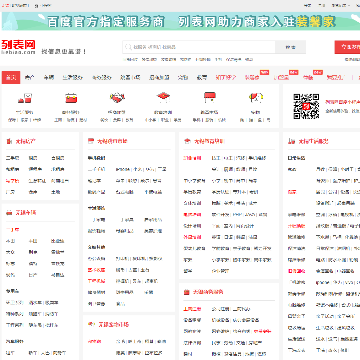Click the small shopping bag icon in the section heading
The height and width of the screenshot is (360, 360).
(x=187, y=292)
